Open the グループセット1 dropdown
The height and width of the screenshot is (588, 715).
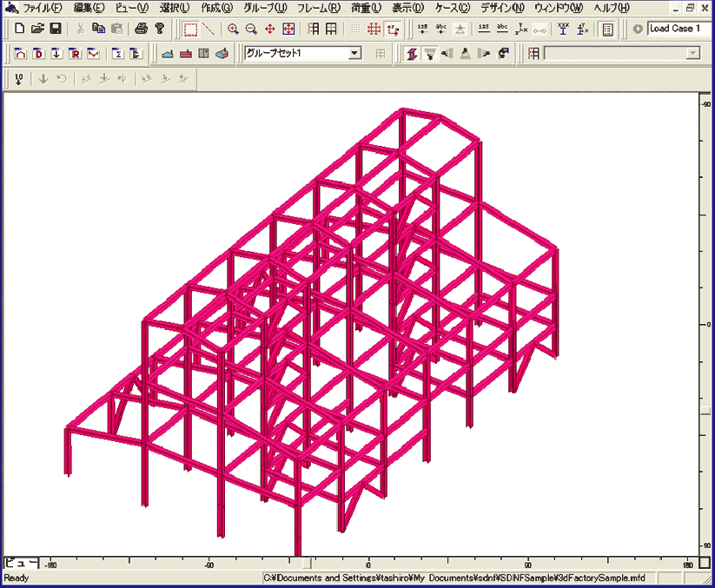click(x=354, y=53)
